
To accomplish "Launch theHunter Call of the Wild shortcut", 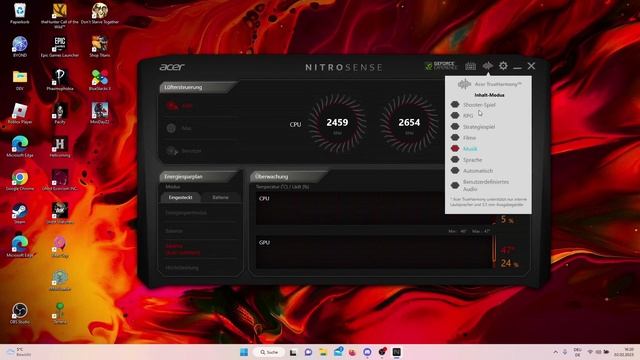I will tap(60, 15).
